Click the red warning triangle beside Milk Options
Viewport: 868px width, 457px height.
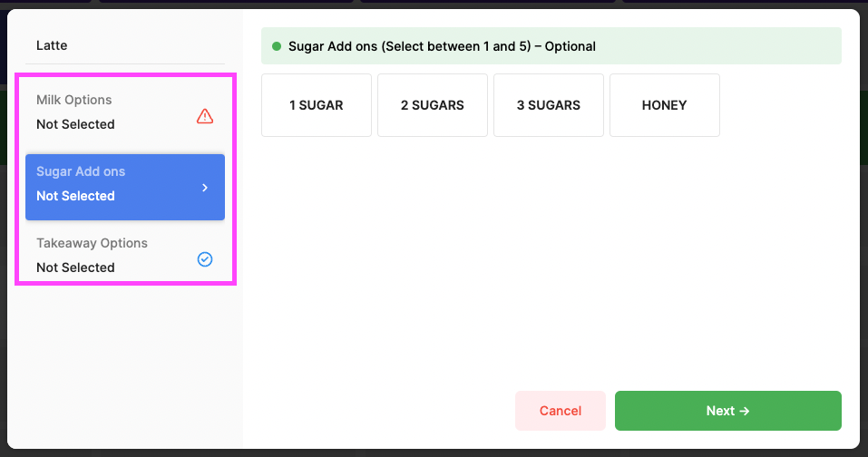click(205, 116)
